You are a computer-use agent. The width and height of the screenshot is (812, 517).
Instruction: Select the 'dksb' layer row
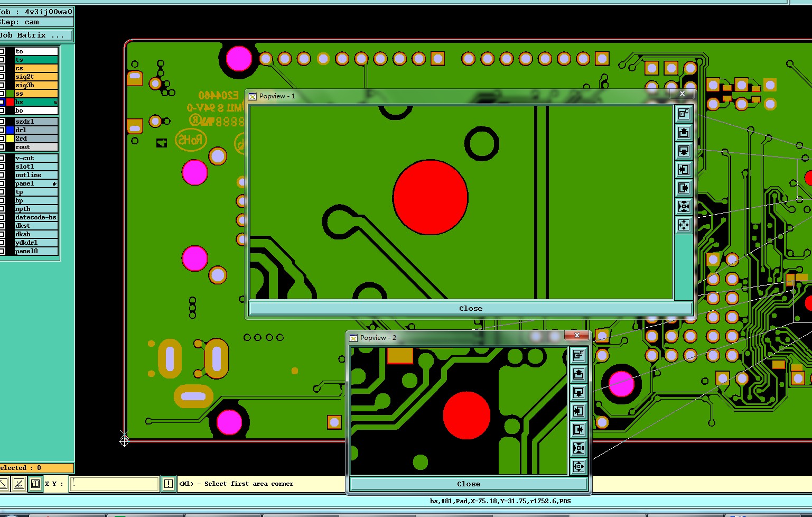tap(36, 234)
